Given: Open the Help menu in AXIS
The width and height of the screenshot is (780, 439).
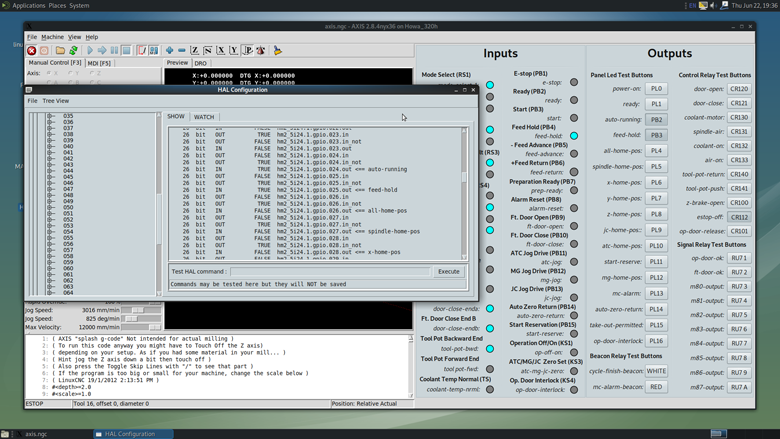Looking at the screenshot, I should [92, 37].
